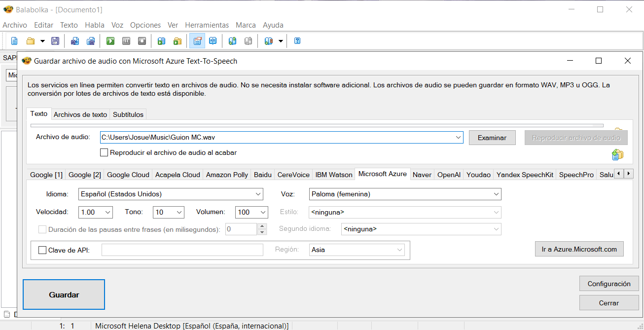Select the Google Cloud tab

(128, 175)
